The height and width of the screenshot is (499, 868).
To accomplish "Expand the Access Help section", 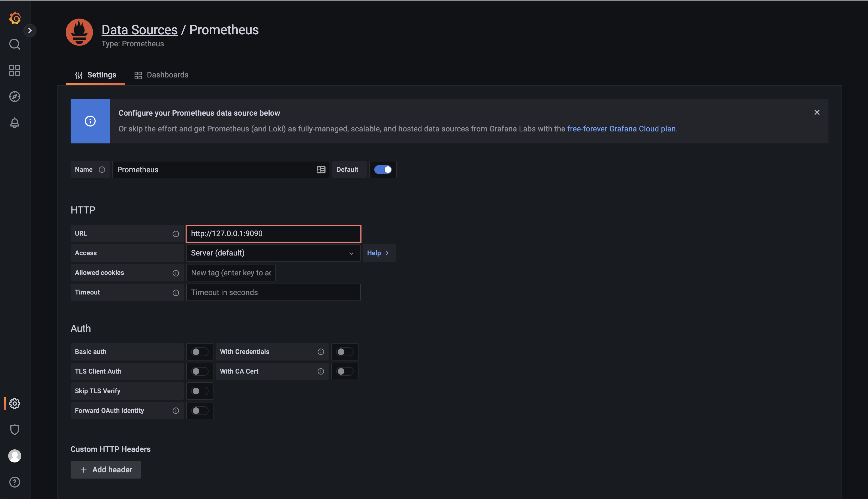I will (x=379, y=253).
